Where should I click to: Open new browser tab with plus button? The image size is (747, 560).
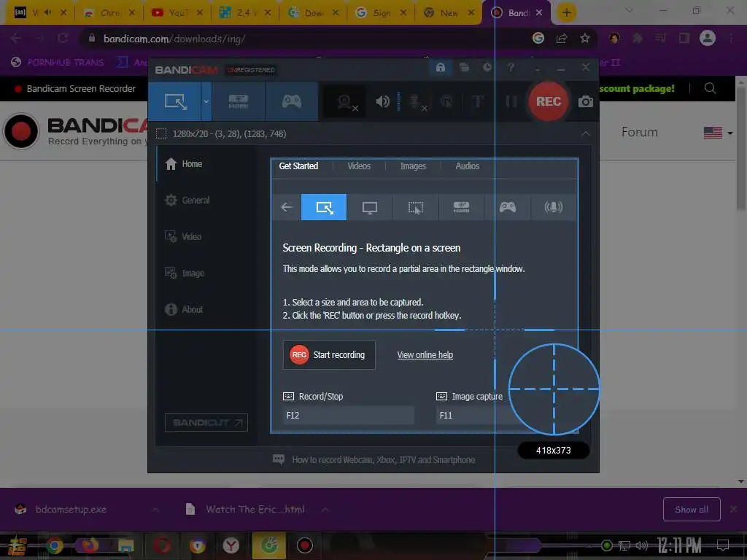click(566, 12)
